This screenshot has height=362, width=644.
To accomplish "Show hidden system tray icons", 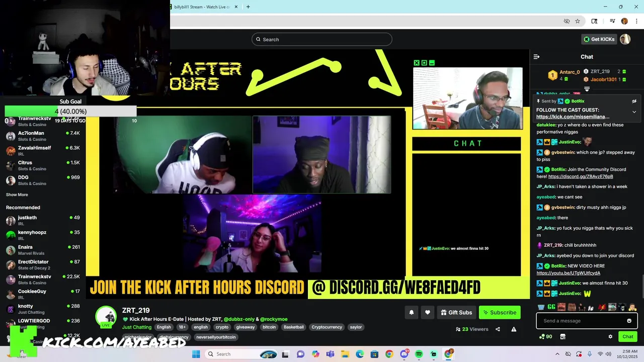I will pos(557,354).
